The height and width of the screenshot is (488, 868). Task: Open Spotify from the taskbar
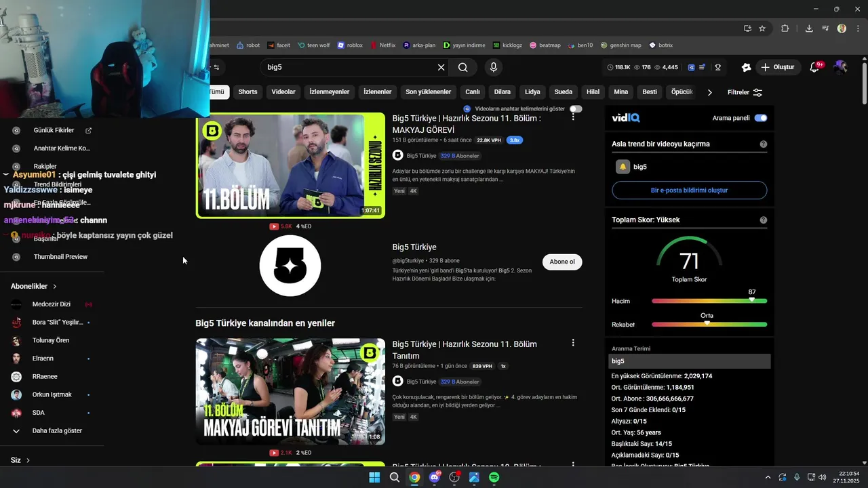[494, 477]
